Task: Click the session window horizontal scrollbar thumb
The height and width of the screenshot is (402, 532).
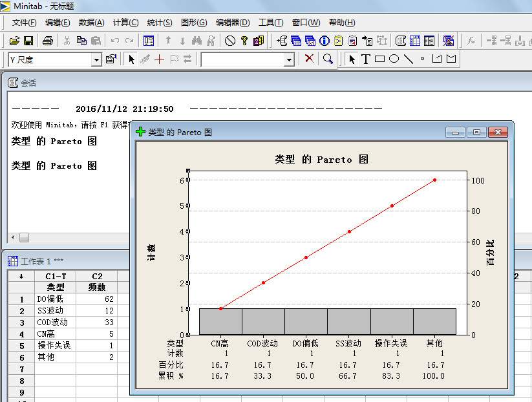Action: pos(24,237)
